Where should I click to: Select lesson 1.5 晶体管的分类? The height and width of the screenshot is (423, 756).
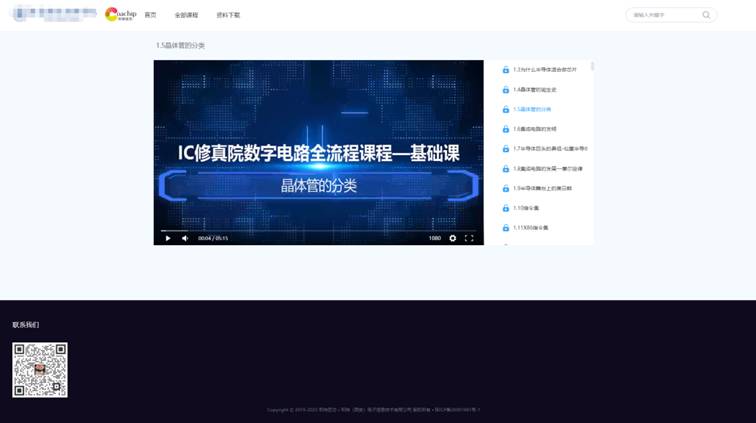[532, 109]
